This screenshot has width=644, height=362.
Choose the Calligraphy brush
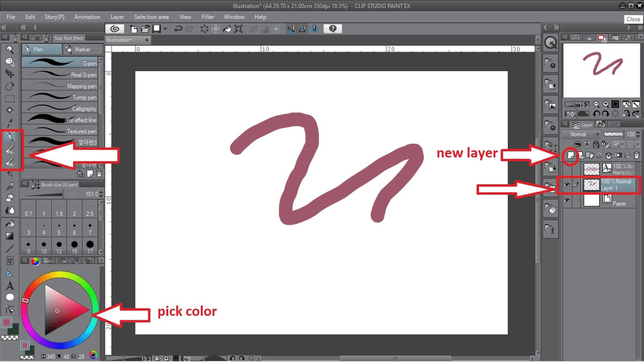pos(60,109)
